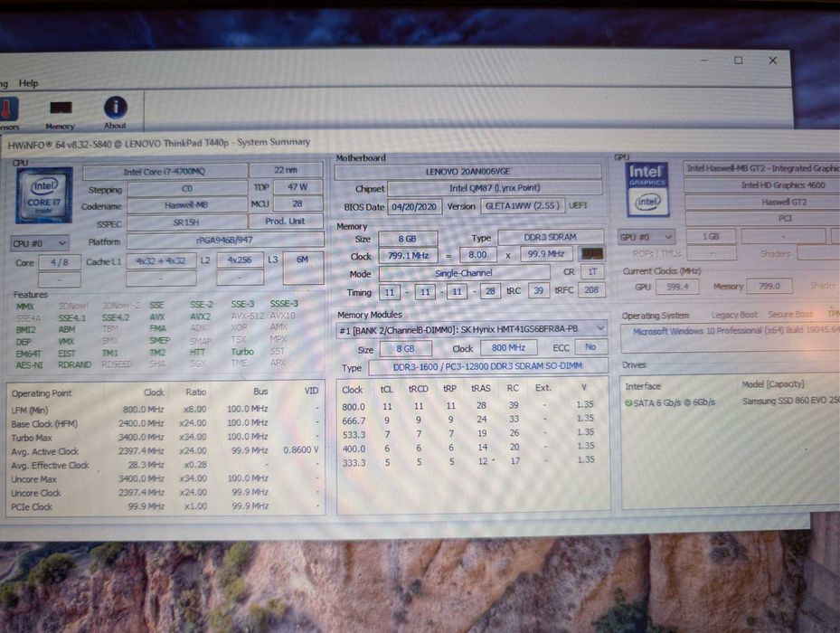
Task: Click the BIOS date 04/20/2020 field
Action: point(414,206)
